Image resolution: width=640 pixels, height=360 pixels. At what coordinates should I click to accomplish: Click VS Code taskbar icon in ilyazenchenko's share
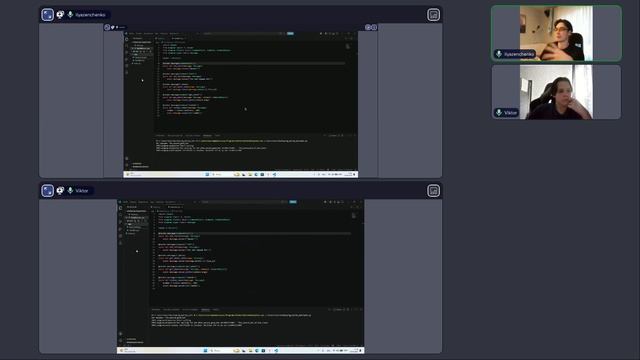274,174
